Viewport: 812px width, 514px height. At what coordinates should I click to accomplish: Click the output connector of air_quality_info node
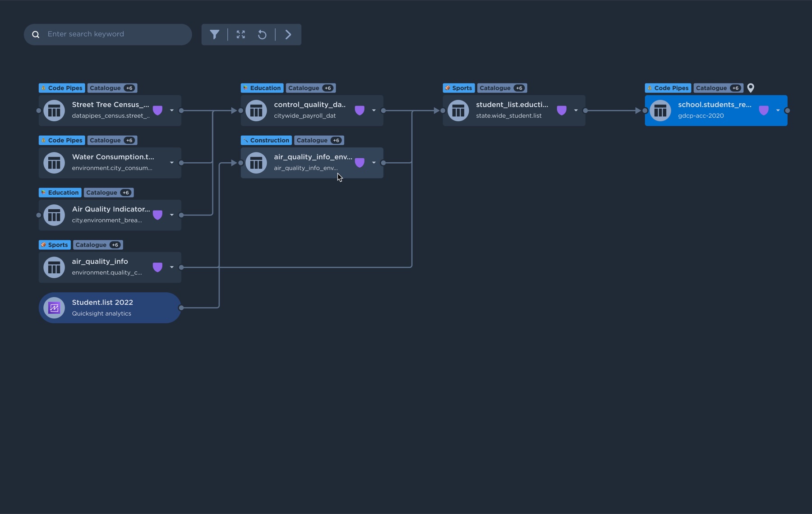181,267
